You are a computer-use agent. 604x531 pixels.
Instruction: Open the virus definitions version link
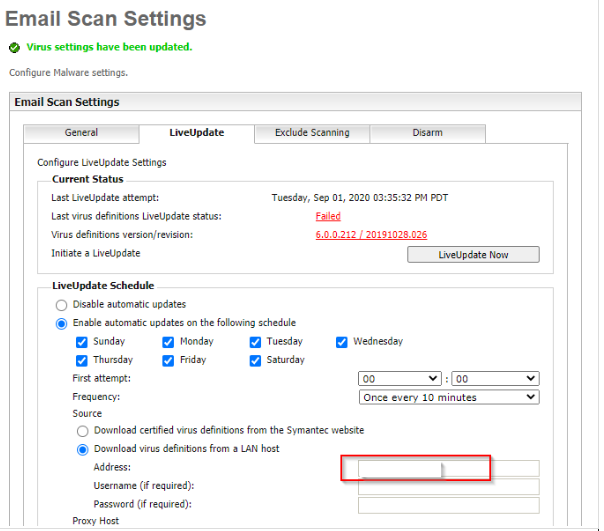[371, 235]
